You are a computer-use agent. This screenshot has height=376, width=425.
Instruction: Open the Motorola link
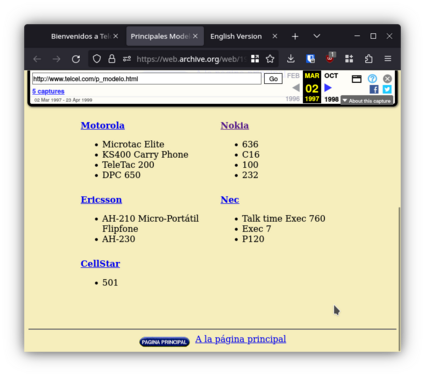tap(103, 125)
